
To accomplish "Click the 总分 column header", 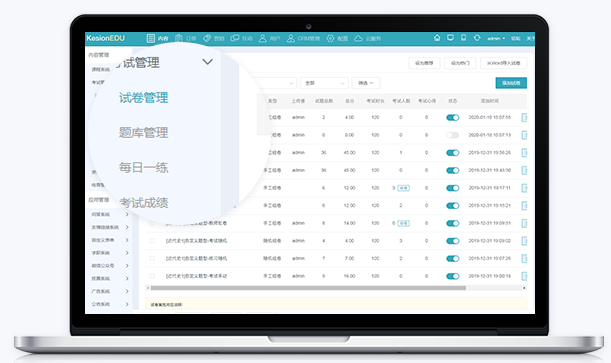I will click(350, 101).
